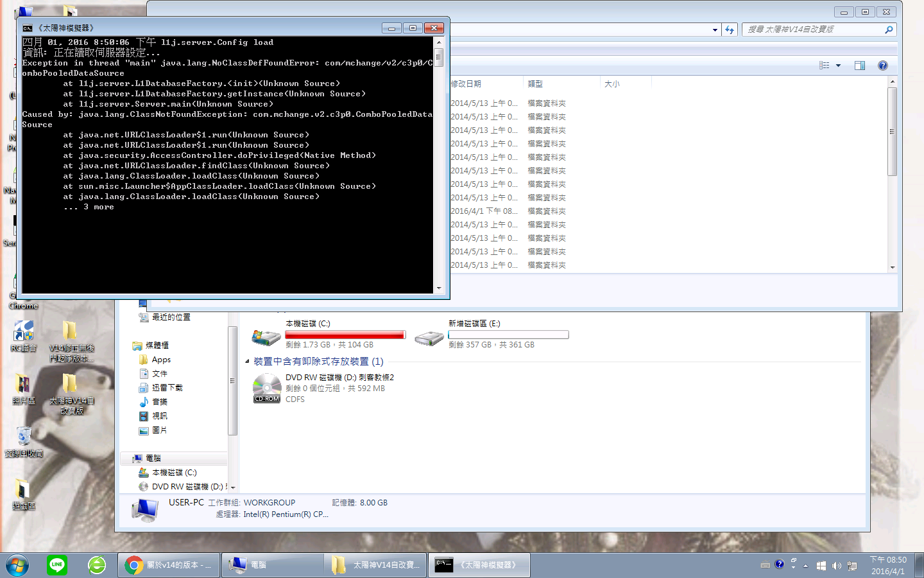Select 電腦 node in navigation pane
The width and height of the screenshot is (924, 578).
point(173,459)
